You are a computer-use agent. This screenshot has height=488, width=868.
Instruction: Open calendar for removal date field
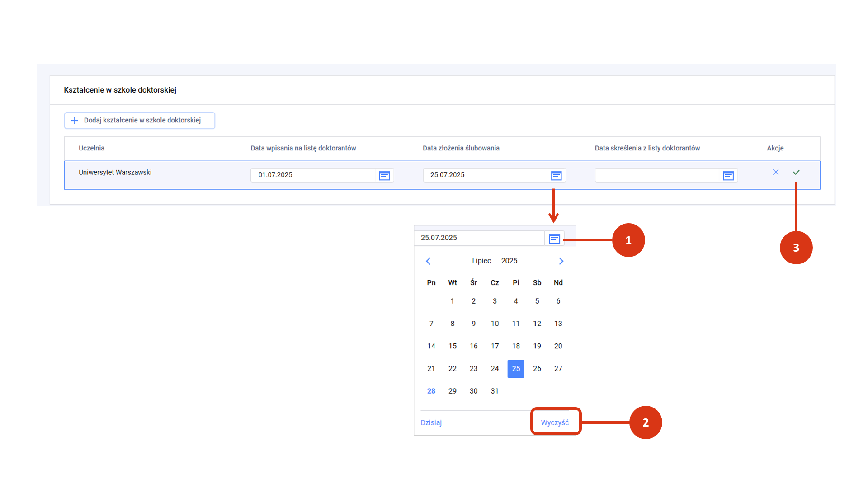point(728,175)
